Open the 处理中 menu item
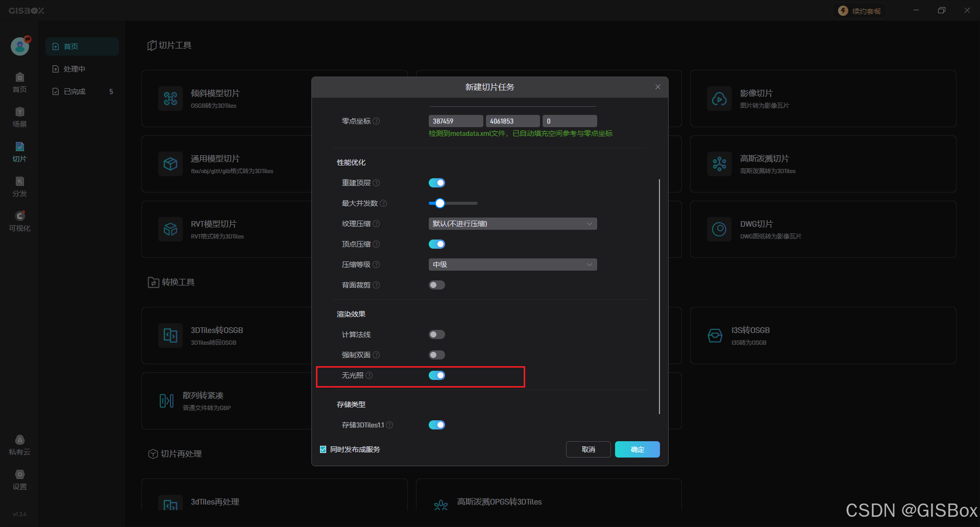 click(82, 69)
